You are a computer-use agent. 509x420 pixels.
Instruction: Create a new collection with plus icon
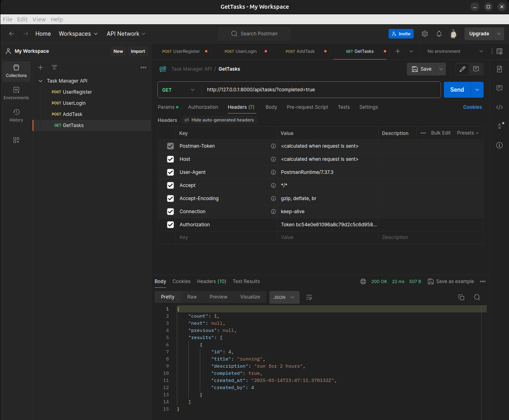click(x=41, y=67)
